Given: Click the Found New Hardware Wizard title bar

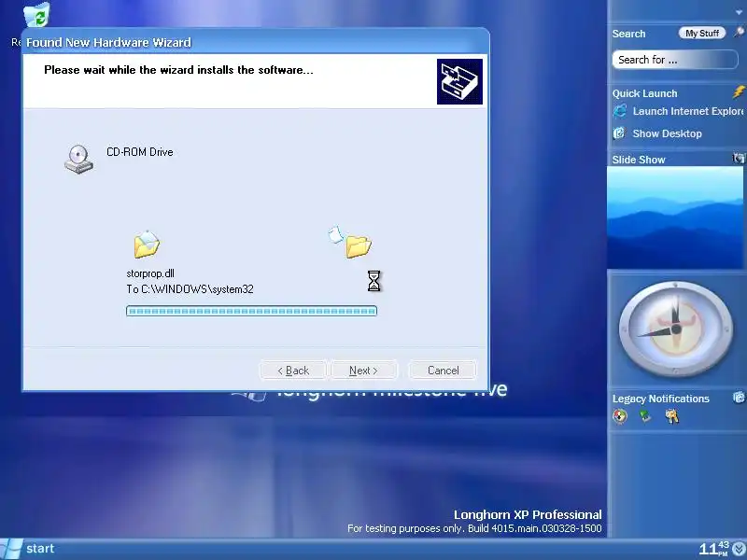Looking at the screenshot, I should 255,42.
